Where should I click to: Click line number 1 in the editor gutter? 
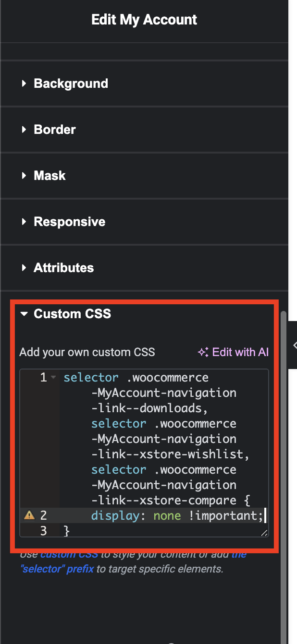tap(43, 378)
